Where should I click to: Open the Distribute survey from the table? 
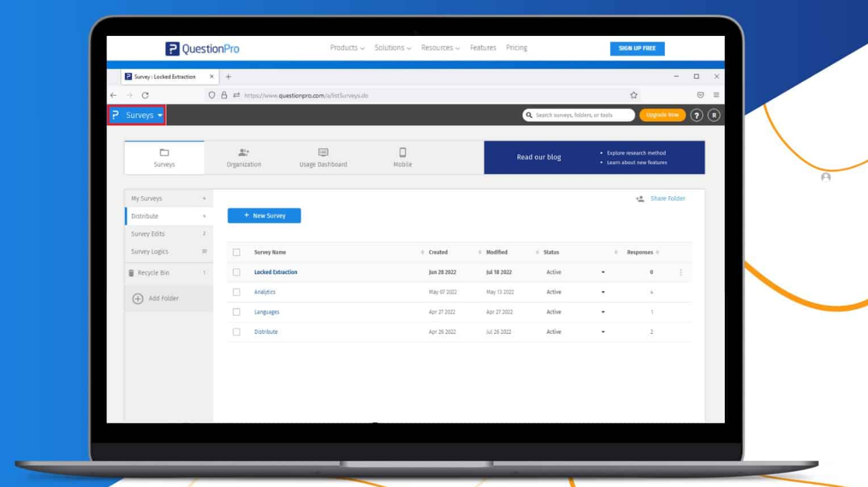point(266,332)
